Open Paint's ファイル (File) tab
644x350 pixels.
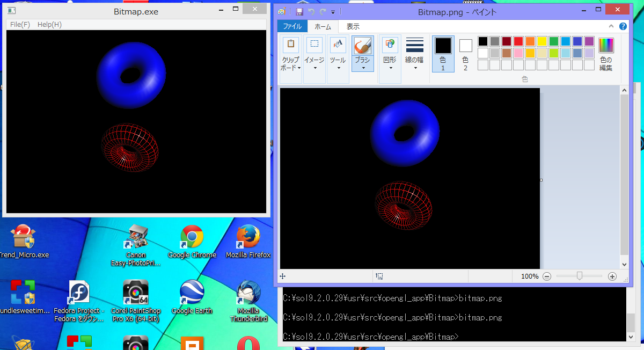coord(292,26)
